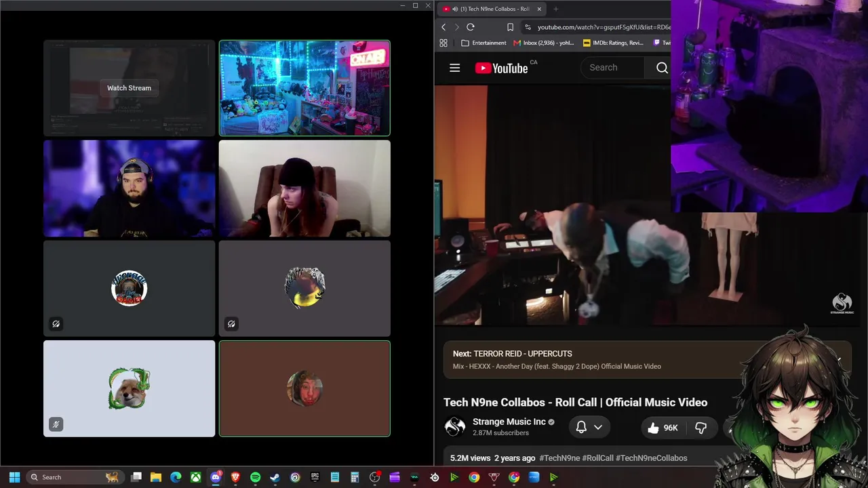
Task: Dislike the Roll Call video
Action: 701,428
